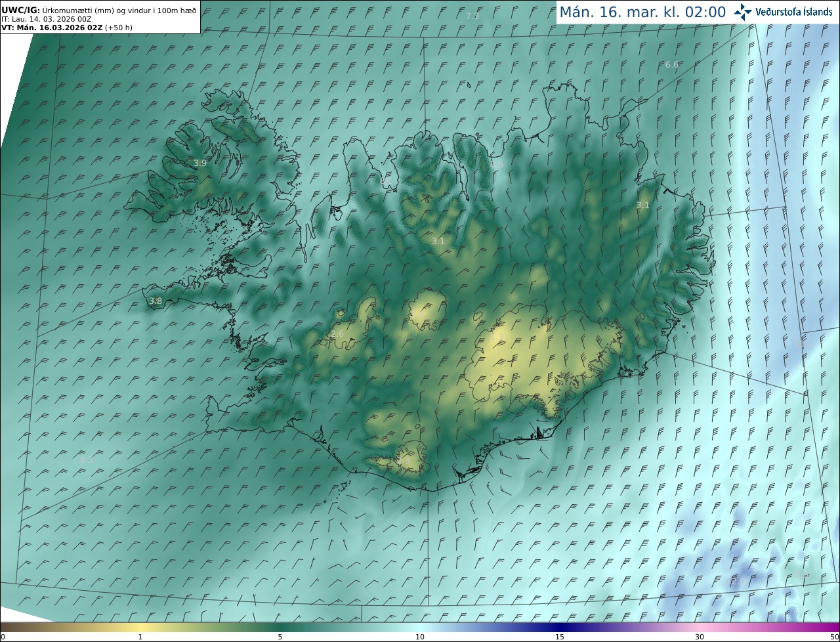
Task: Click the '30' tick on colour scale
Action: click(700, 637)
